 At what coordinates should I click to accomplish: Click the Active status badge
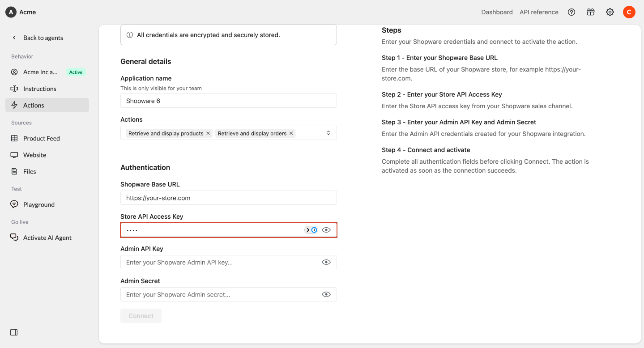pos(76,72)
